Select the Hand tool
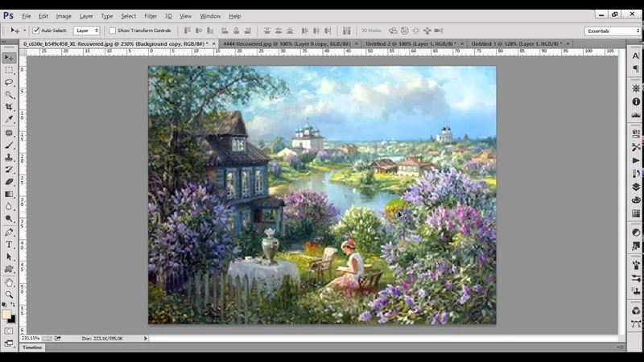 [9, 282]
